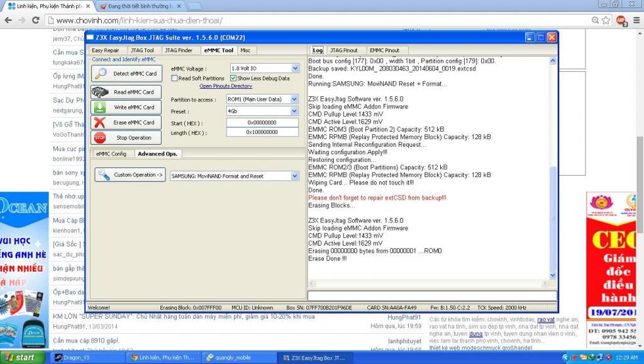Screen dimensions: 644x364
Task: Open Pinouts Directory link
Action: point(226,86)
